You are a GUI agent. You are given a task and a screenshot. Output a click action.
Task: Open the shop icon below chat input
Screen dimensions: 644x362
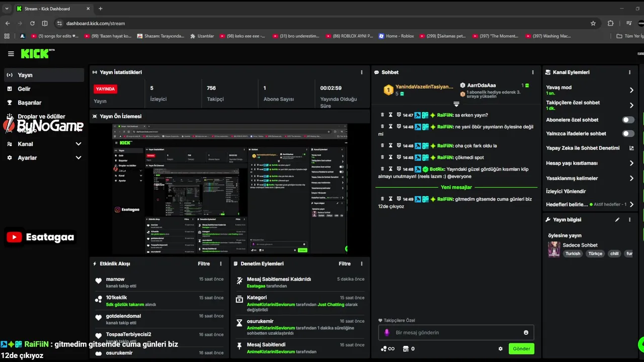coord(406,348)
